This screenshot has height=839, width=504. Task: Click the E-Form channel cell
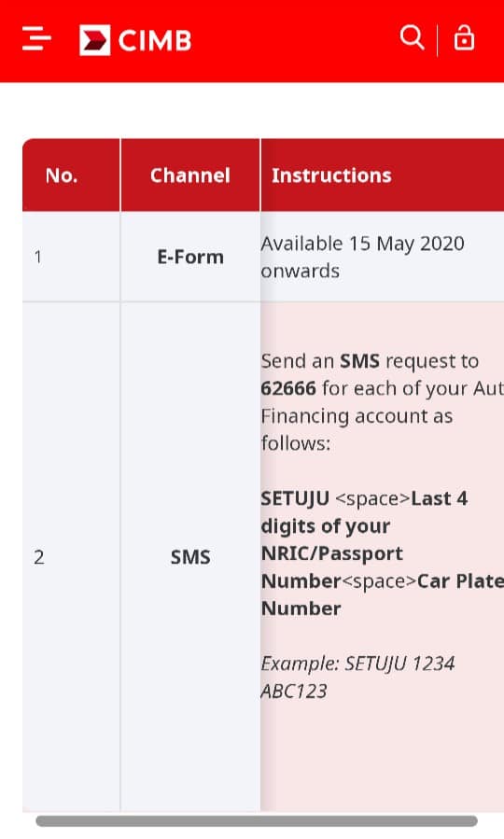coord(190,257)
